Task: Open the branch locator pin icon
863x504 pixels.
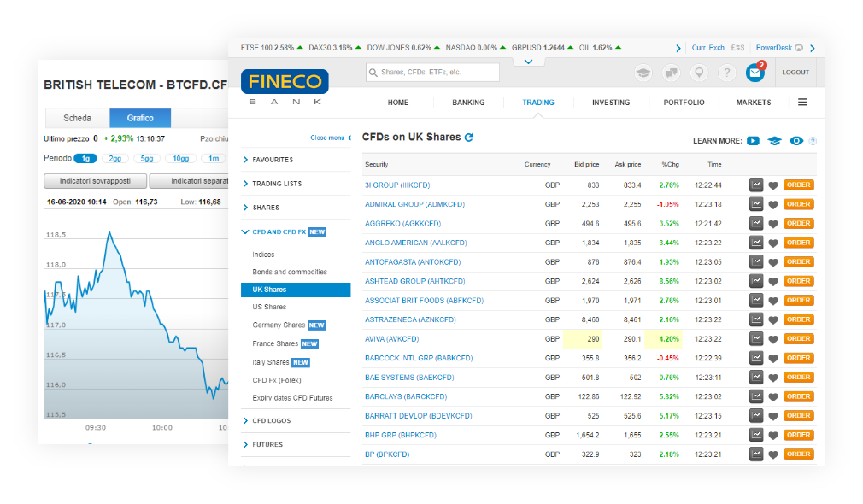Action: [699, 72]
